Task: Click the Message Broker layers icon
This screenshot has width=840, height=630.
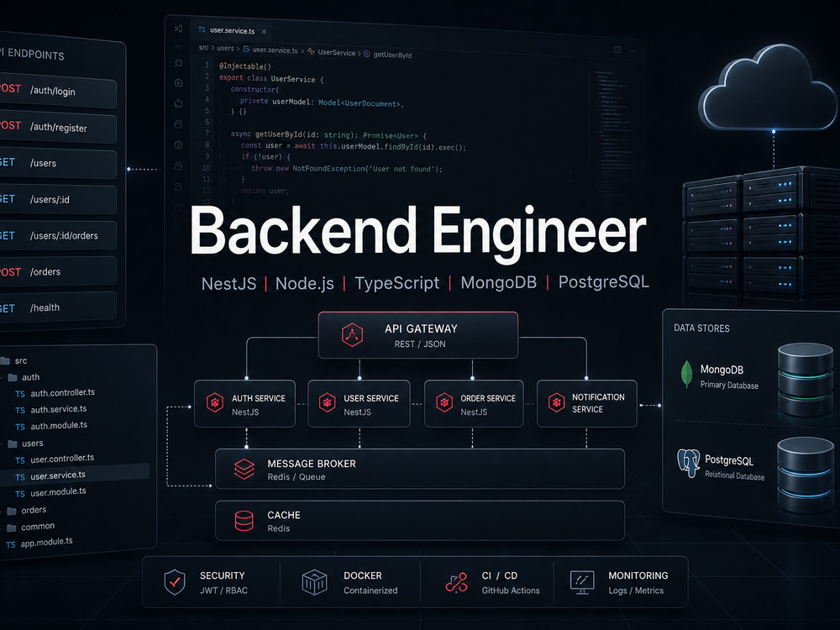Action: point(244,469)
